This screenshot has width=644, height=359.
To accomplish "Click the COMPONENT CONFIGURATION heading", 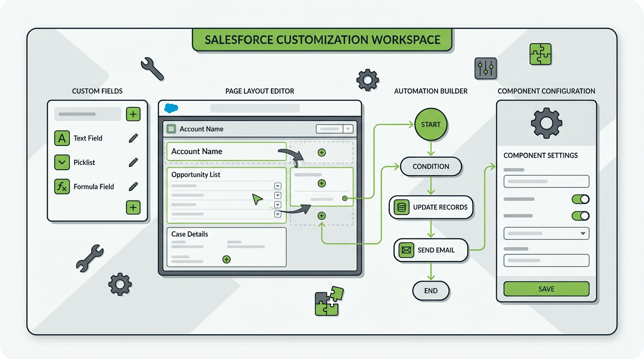I will coord(546,91).
